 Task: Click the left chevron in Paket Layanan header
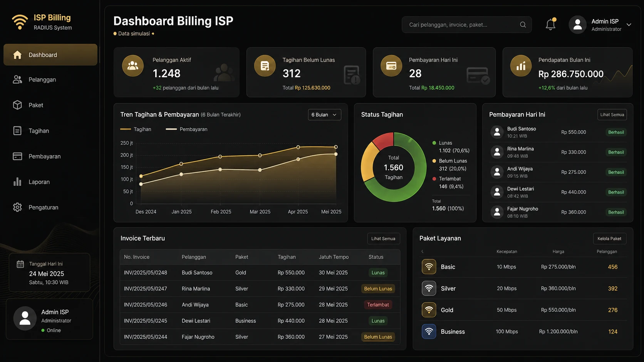pos(423,251)
